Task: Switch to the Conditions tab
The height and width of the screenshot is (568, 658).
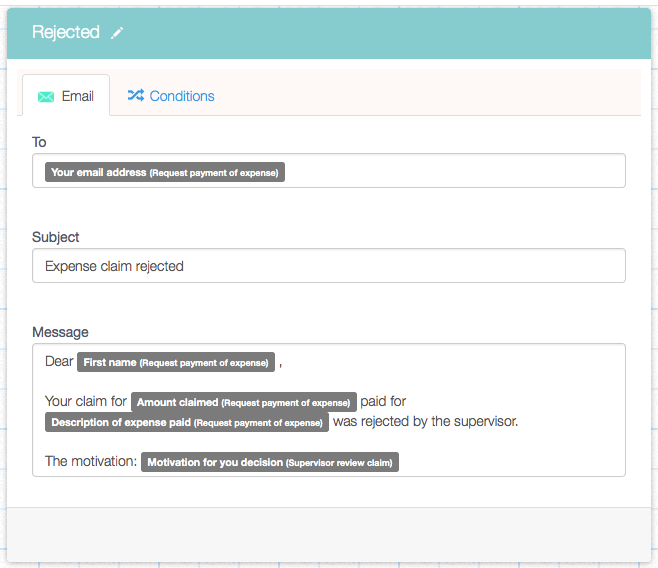Action: tap(181, 96)
